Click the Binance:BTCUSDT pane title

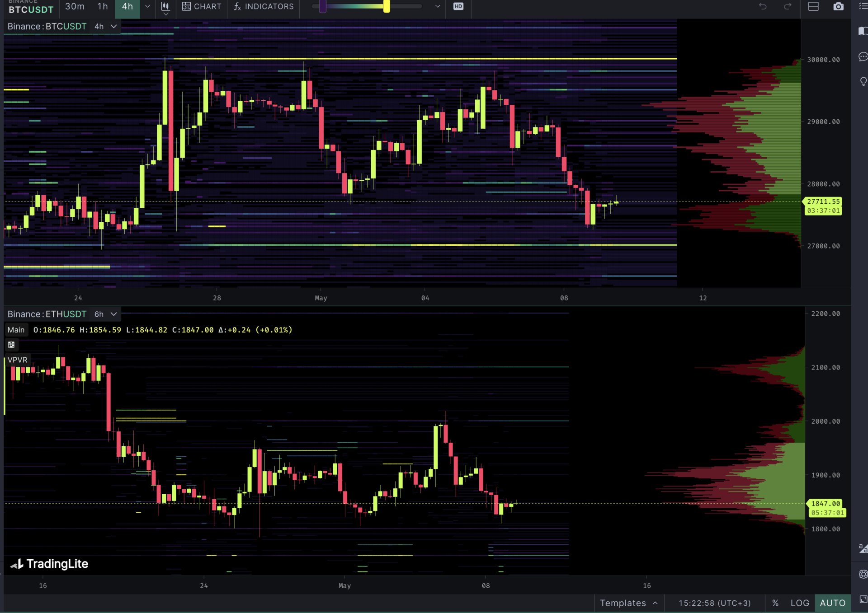click(47, 27)
